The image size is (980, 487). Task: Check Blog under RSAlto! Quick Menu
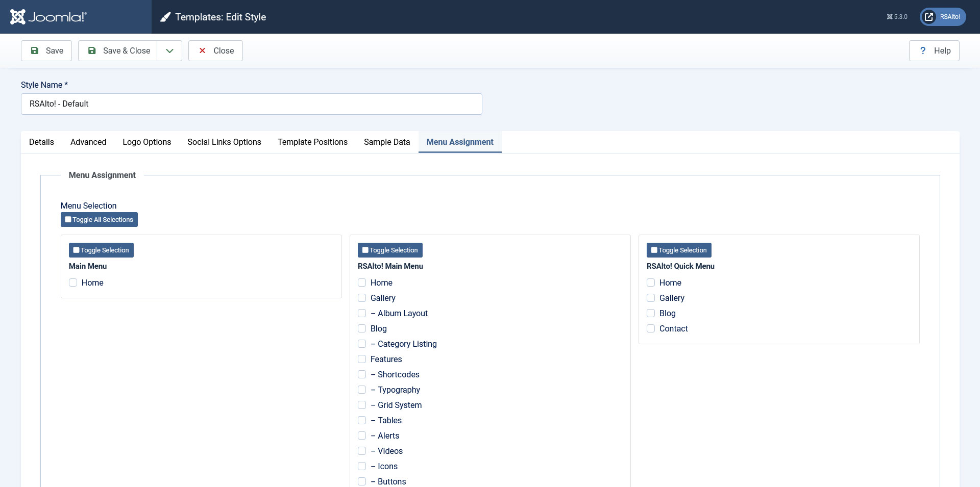click(x=651, y=313)
